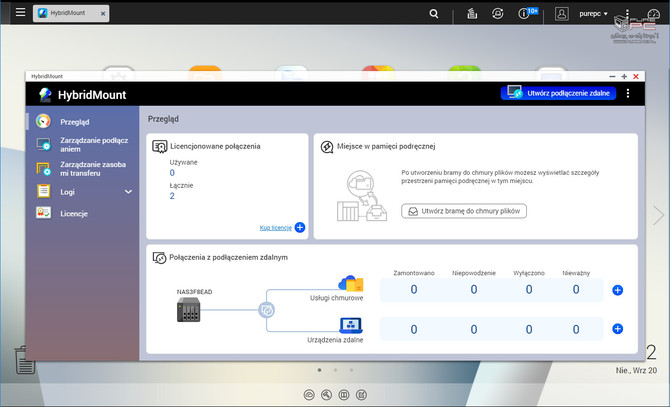Click Licencjonowane połączenia card icon

(x=160, y=146)
